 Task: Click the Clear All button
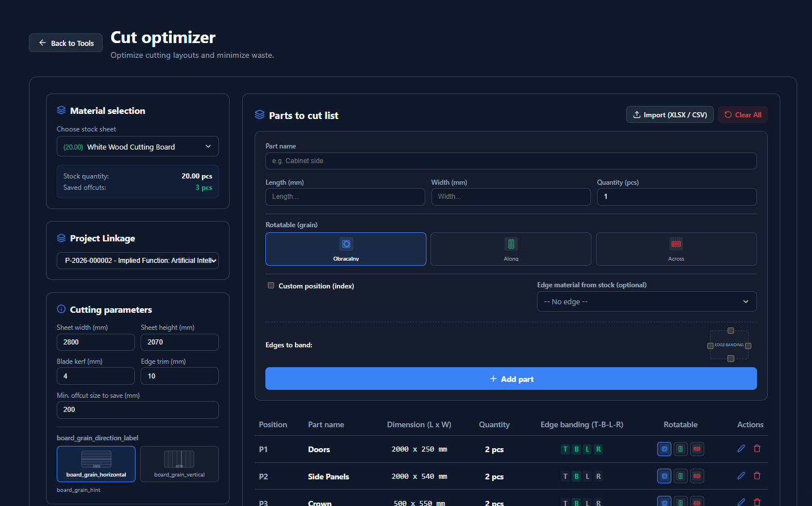(742, 114)
